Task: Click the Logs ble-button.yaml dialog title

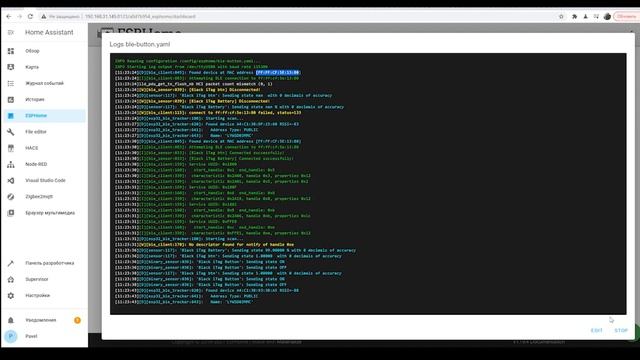Action: 140,44
